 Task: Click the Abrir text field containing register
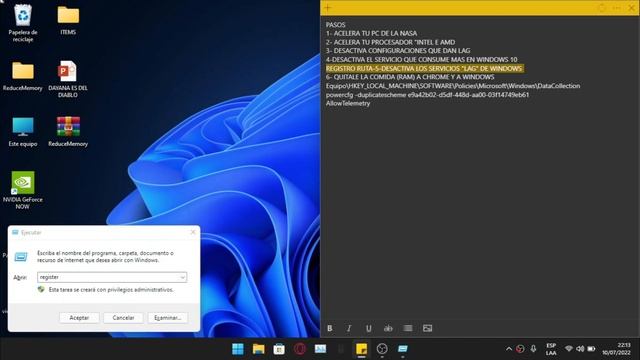108,277
